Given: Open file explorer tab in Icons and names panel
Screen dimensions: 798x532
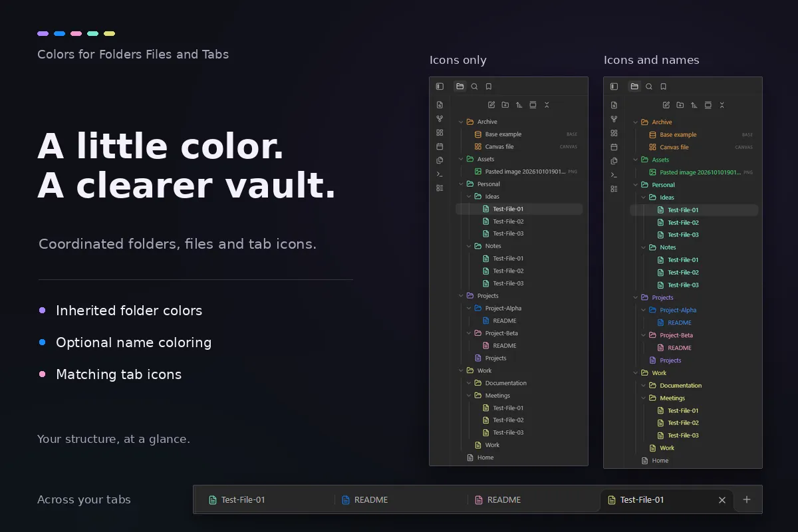Looking at the screenshot, I should click(634, 86).
